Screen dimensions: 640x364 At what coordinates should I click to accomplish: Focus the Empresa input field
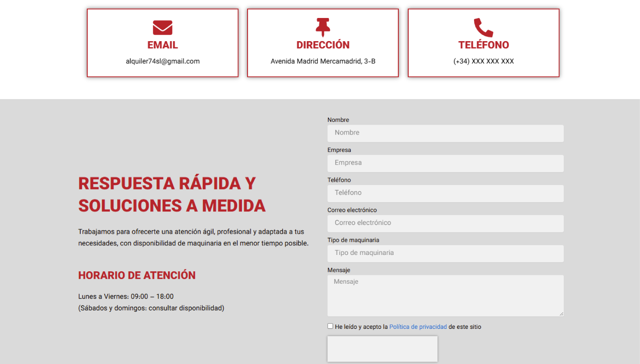pyautogui.click(x=446, y=163)
